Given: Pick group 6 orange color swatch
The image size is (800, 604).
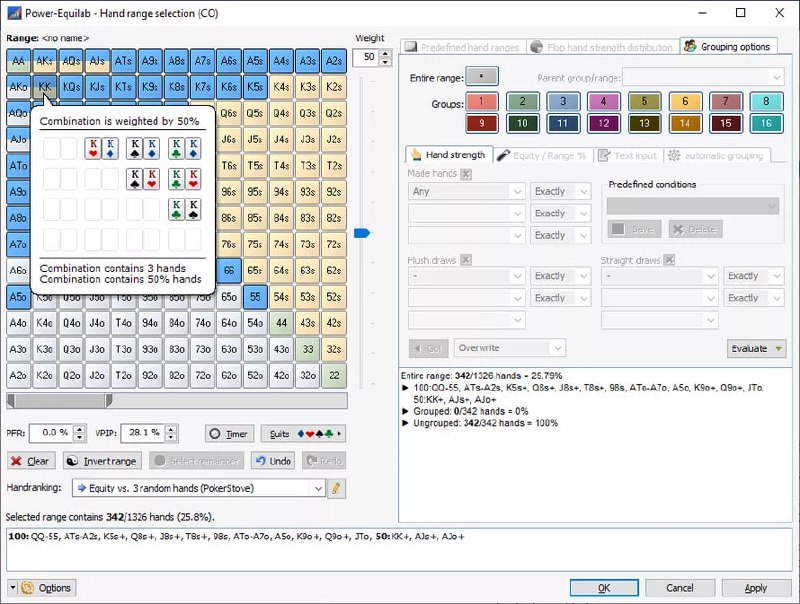Looking at the screenshot, I should [685, 102].
